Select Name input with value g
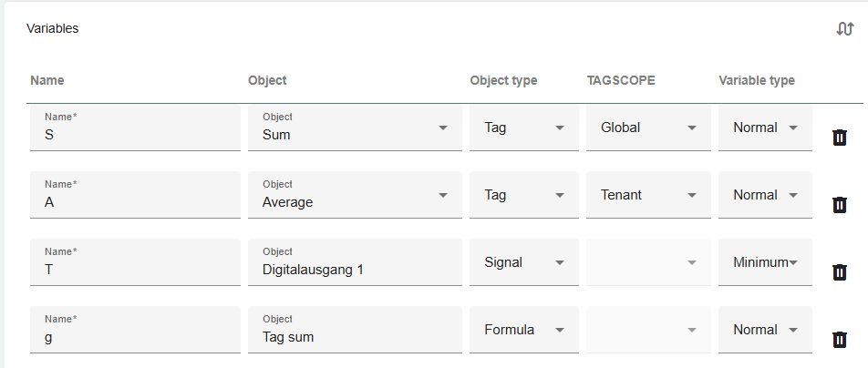This screenshot has width=868, height=368. coord(135,337)
